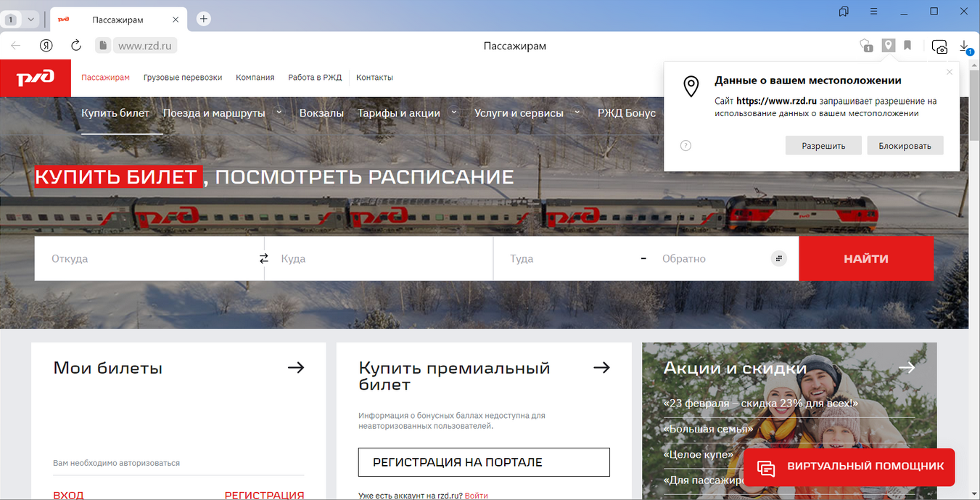Expand the Услуги и сервисы dropdown chevron

pyautogui.click(x=577, y=112)
